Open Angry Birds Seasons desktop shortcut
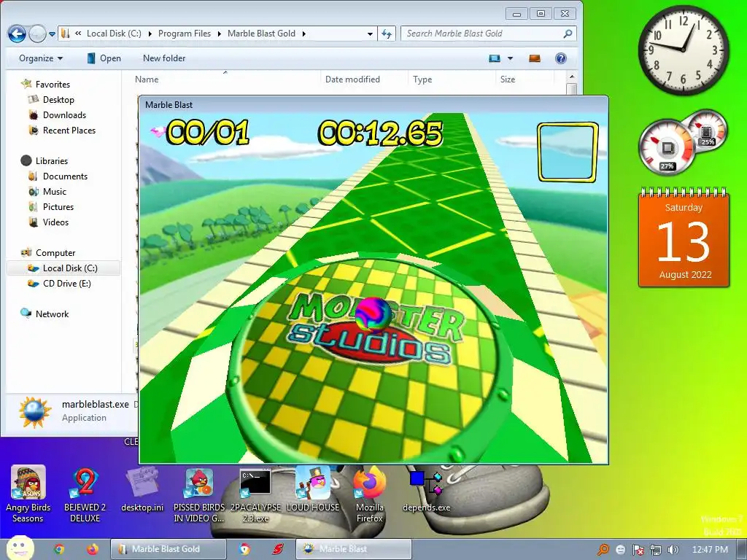The width and height of the screenshot is (747, 560). coord(28,494)
